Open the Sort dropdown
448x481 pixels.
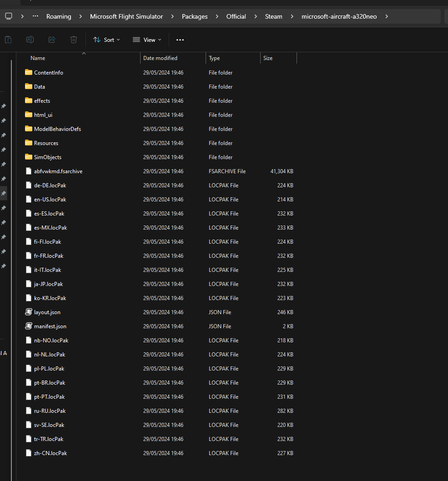coord(106,40)
